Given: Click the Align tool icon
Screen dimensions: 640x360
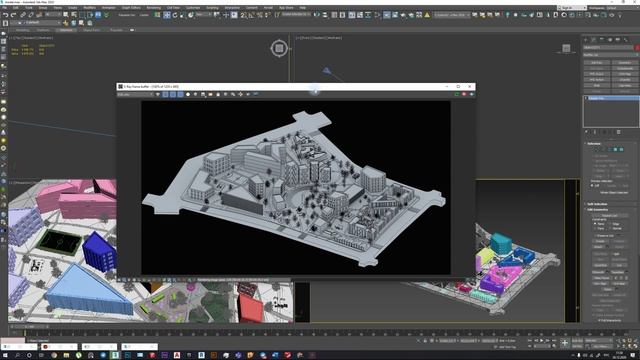Looking at the screenshot, I should coord(325,15).
